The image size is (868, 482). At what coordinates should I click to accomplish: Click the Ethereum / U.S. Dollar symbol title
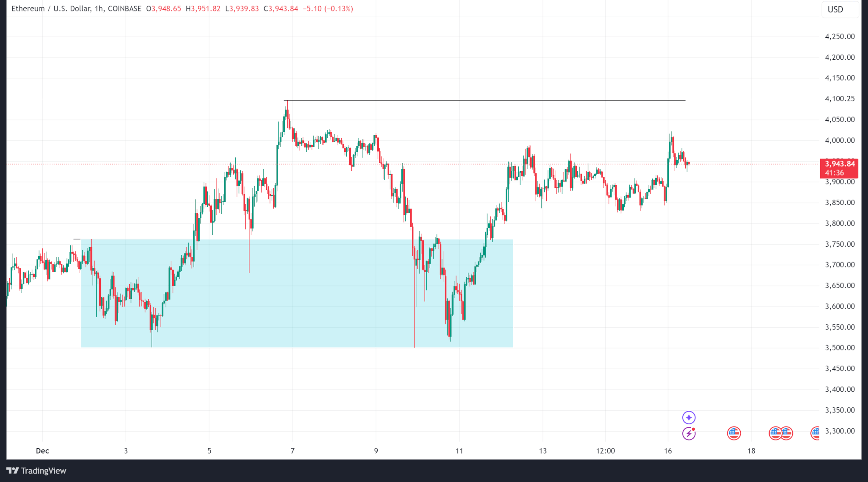point(50,8)
